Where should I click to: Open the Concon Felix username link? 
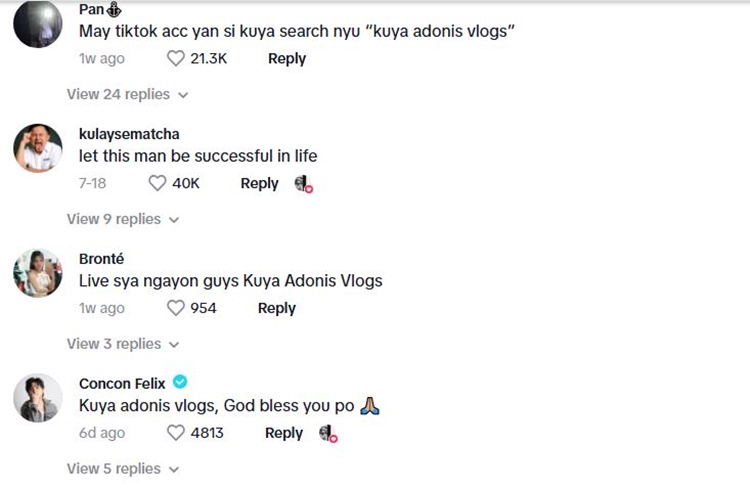point(122,383)
